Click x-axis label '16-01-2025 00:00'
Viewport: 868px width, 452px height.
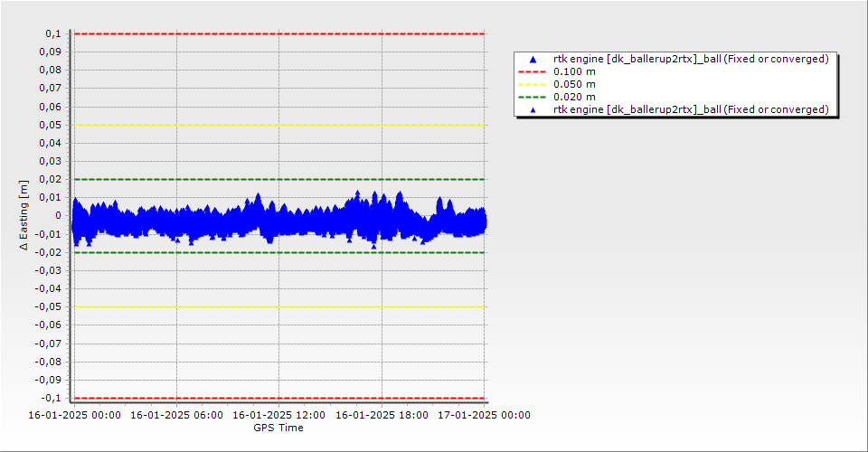tap(75, 415)
